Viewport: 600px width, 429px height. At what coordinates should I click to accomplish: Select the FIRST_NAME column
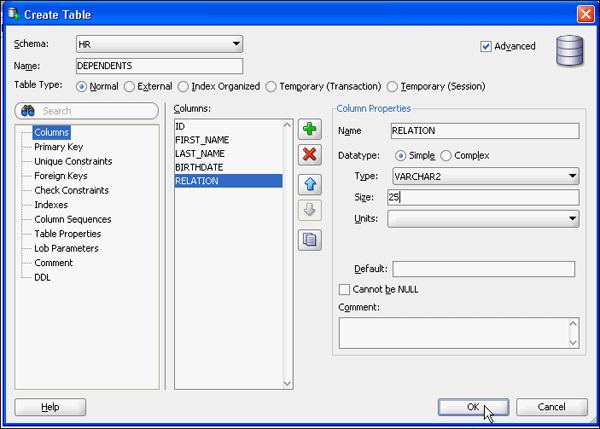coord(228,140)
